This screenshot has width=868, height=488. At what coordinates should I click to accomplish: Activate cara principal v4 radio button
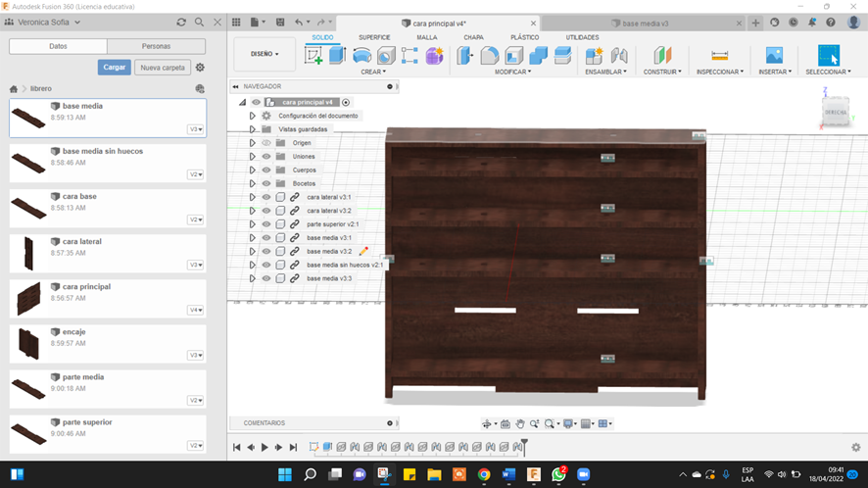(x=346, y=102)
